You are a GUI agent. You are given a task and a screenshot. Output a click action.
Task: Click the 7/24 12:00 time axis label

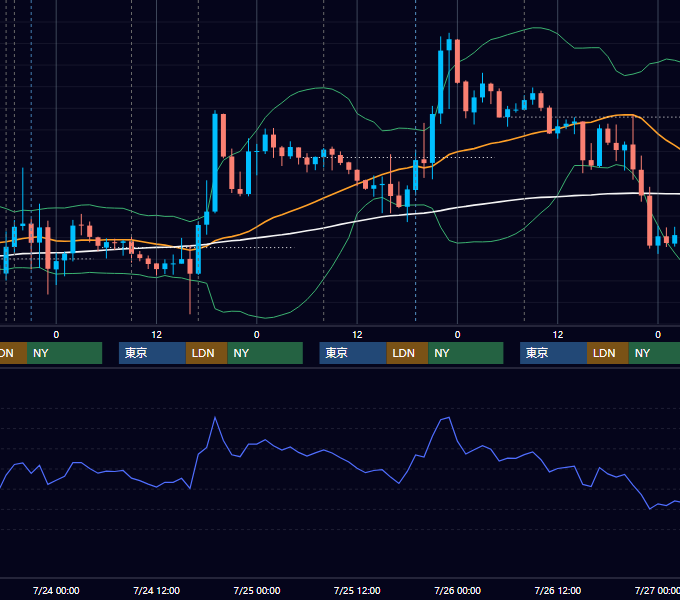[x=157, y=590]
